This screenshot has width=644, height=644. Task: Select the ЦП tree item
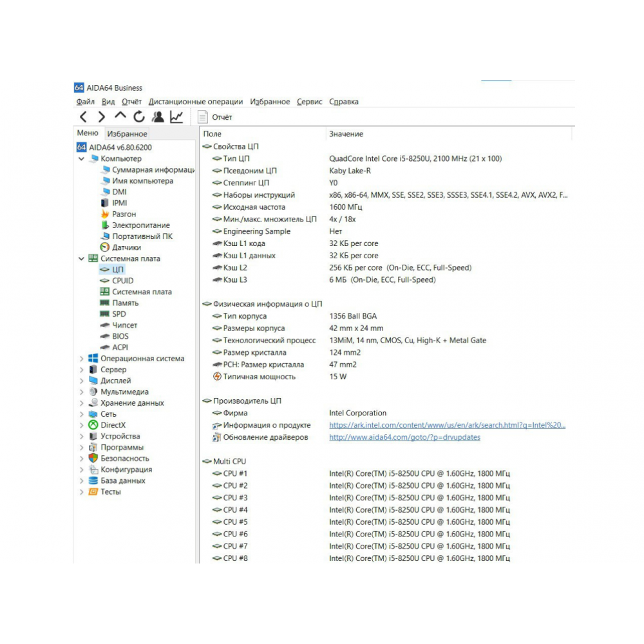(x=117, y=269)
